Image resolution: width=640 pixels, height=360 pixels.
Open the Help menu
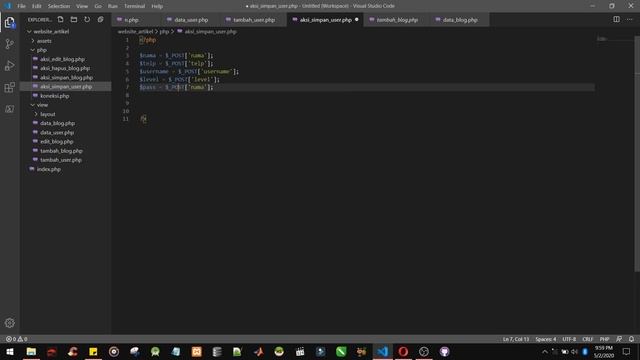point(157,6)
